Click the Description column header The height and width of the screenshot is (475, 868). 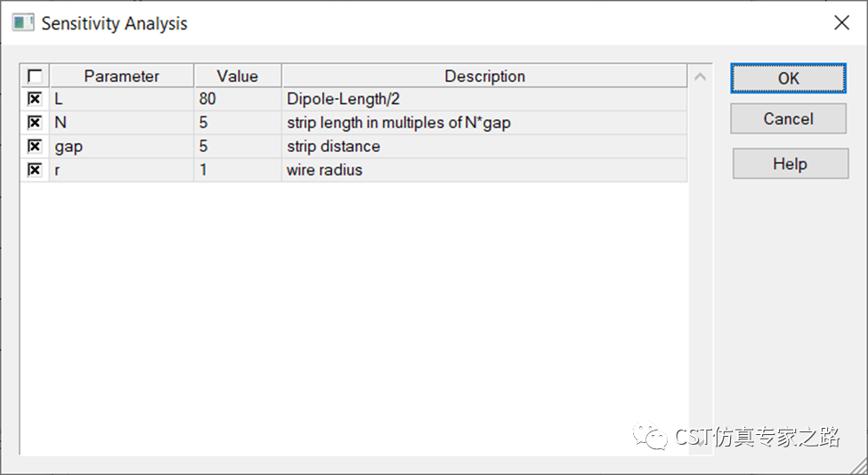coord(485,76)
